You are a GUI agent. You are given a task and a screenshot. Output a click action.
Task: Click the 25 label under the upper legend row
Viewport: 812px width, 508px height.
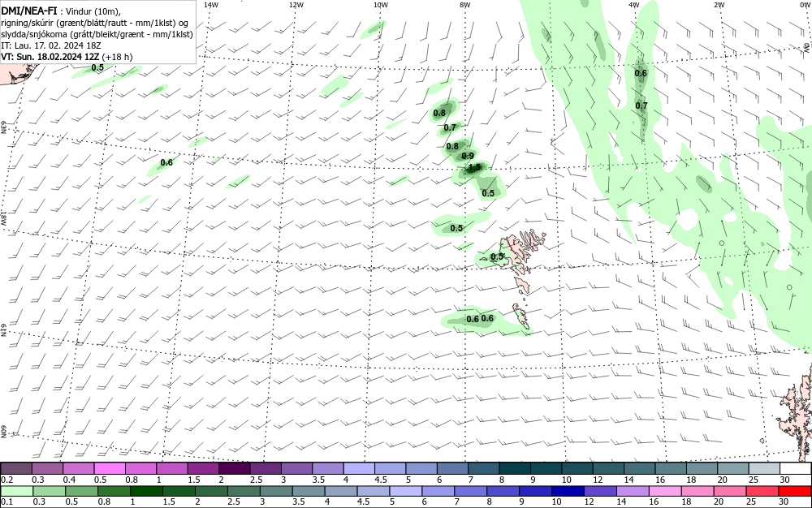pyautogui.click(x=754, y=480)
